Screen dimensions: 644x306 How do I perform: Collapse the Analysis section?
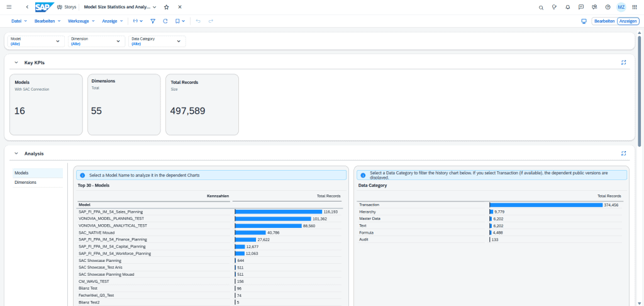[16, 153]
